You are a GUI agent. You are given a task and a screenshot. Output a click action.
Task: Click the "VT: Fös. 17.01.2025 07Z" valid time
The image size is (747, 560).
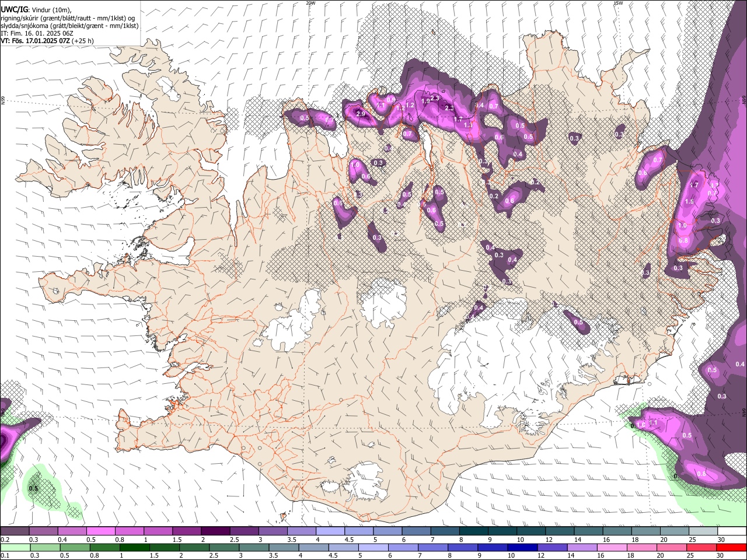36,41
